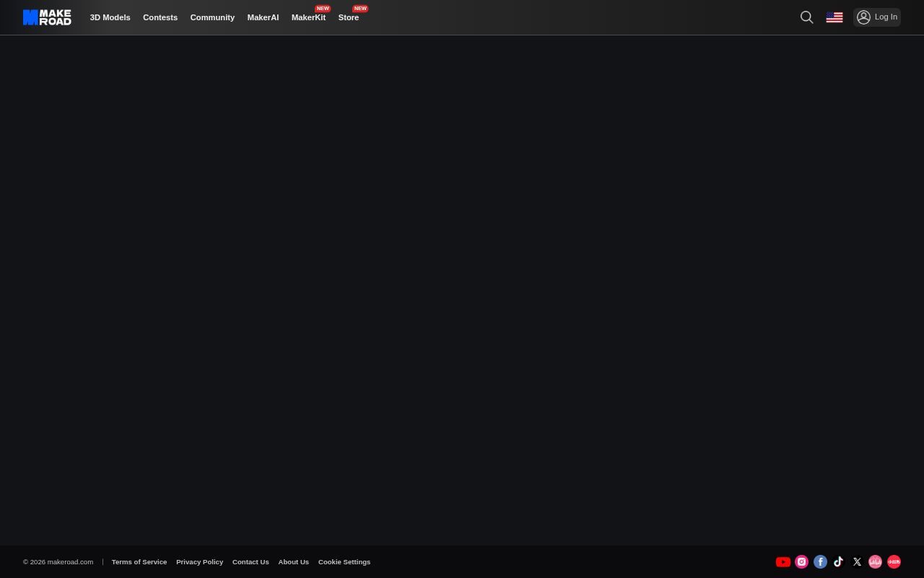Visit the Store nav item
Screen dimensions: 924x578
pos(349,17)
